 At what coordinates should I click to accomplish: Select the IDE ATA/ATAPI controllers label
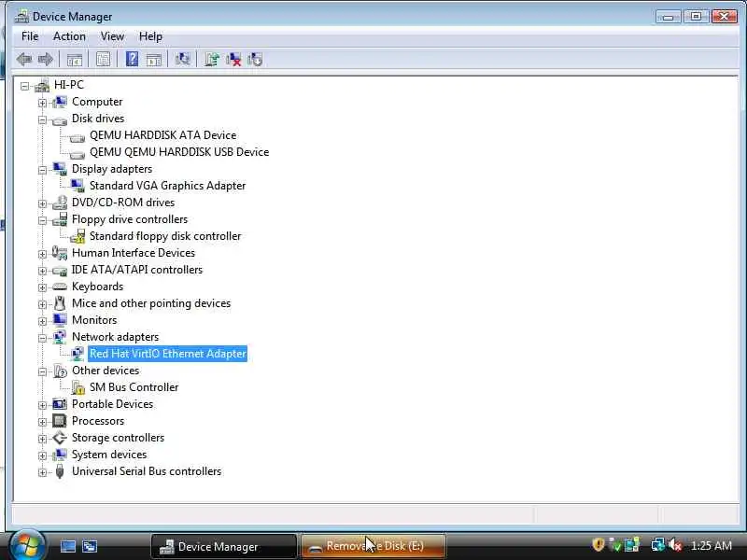tap(137, 270)
